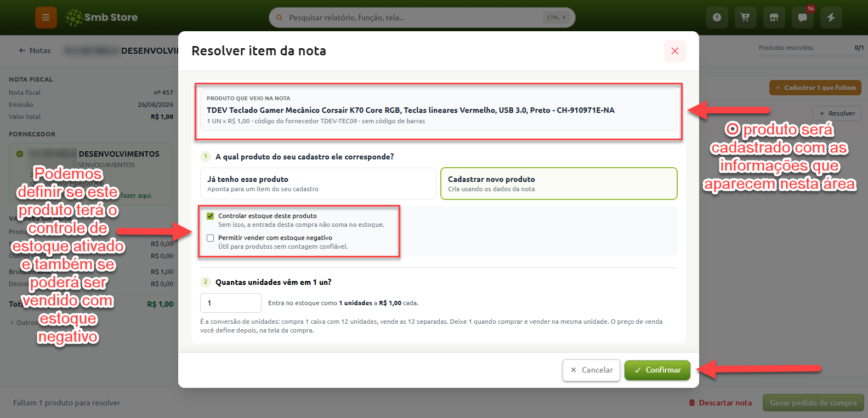Go back to Notas

pyautogui.click(x=35, y=50)
